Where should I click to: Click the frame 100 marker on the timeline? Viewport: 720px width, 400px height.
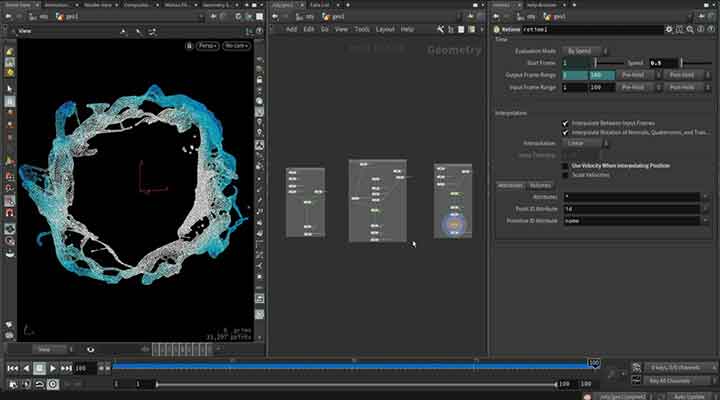click(594, 363)
